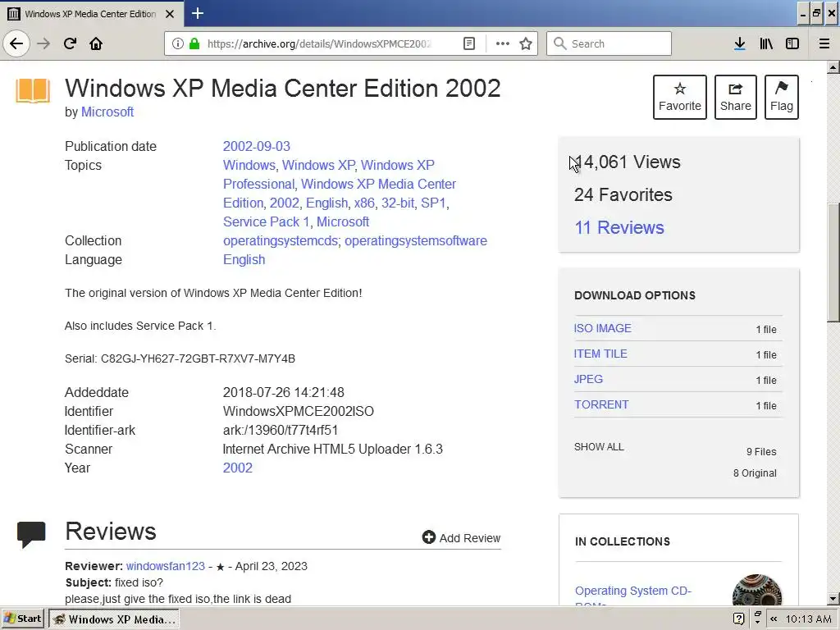
Task: Open Operating System CD-ROMs collection link
Action: point(632,596)
